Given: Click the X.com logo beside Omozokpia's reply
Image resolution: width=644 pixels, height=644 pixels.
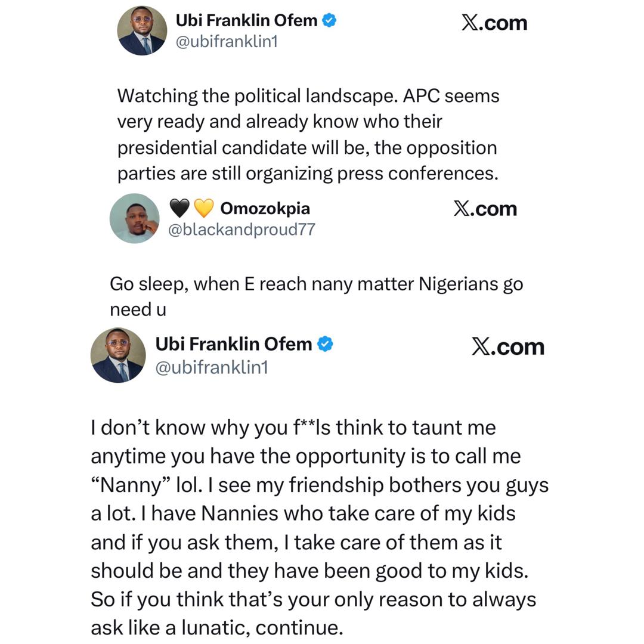Looking at the screenshot, I should [x=485, y=208].
